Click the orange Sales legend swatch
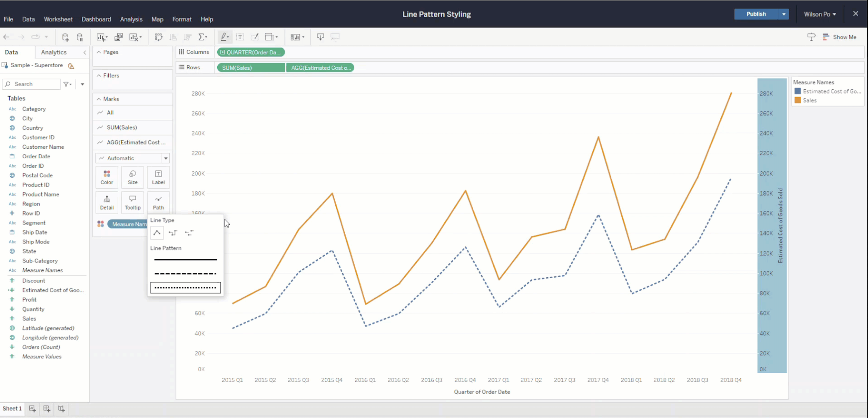This screenshot has height=418, width=868. point(797,100)
